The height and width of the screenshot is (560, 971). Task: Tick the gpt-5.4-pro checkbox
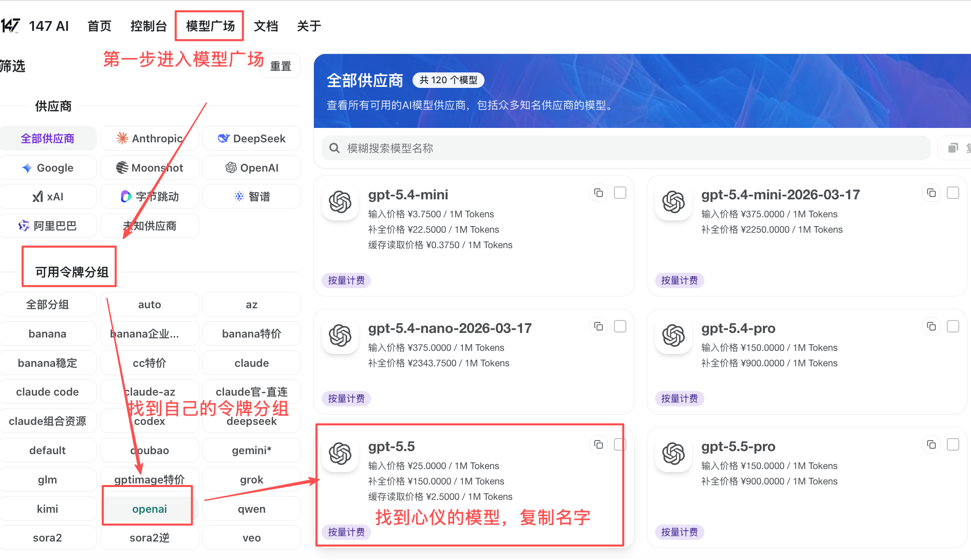(x=953, y=326)
